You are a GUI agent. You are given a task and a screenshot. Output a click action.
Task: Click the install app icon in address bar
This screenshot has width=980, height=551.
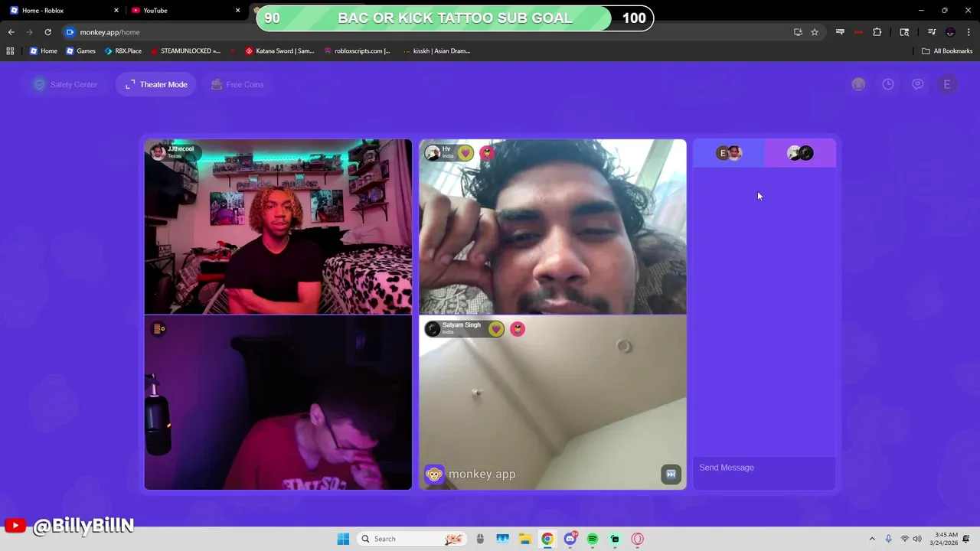tap(798, 32)
